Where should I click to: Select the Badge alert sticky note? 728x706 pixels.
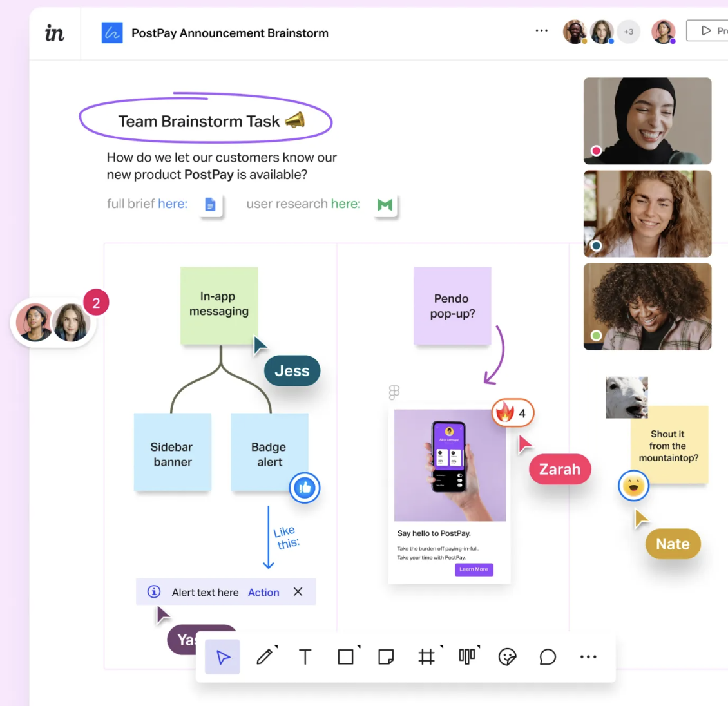pos(269,452)
